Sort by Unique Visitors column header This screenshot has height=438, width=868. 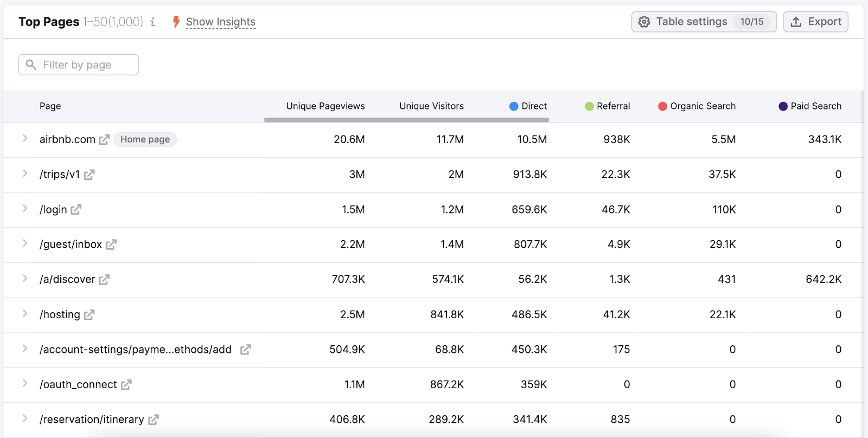pyautogui.click(x=432, y=106)
